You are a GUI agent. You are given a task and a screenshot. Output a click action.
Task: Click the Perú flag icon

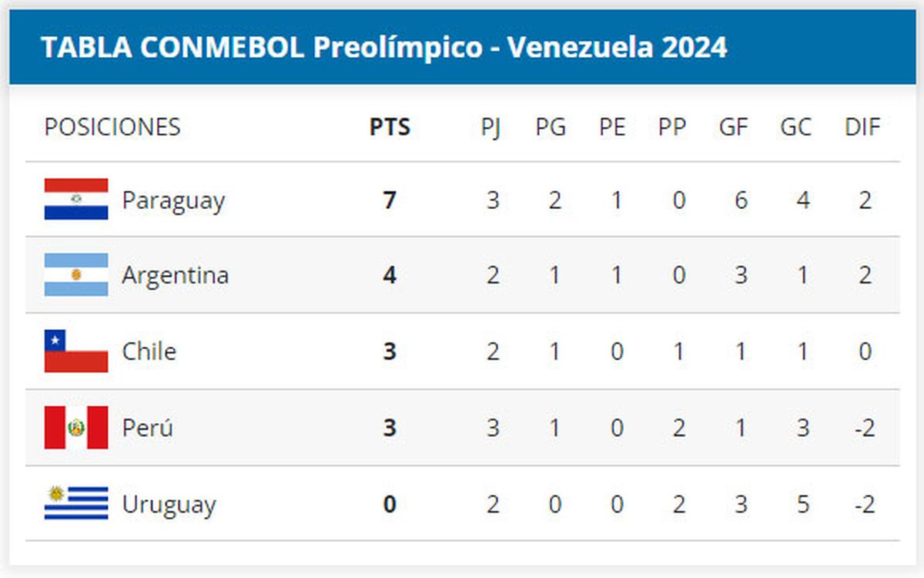pos(76,428)
